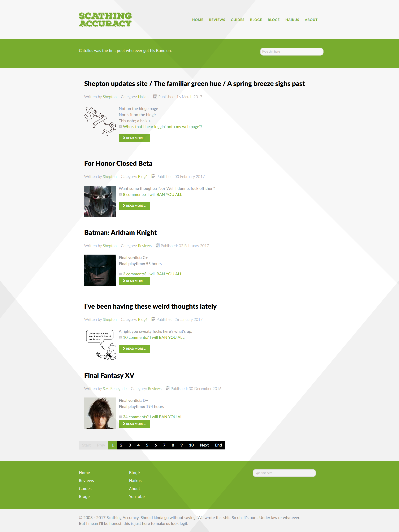This screenshot has width=399, height=532.
Task: Click the comment bubble icon beside 8 comments
Action: pyautogui.click(x=121, y=195)
